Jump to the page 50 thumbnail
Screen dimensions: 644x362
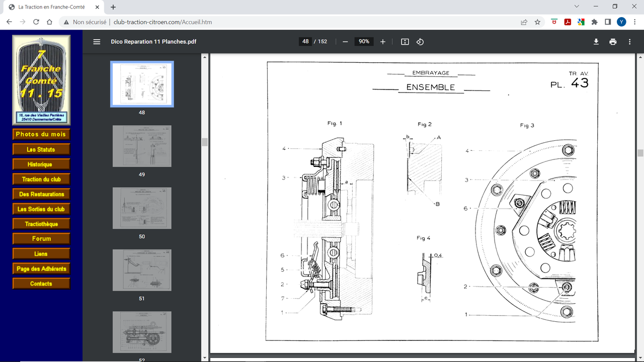coord(142,208)
